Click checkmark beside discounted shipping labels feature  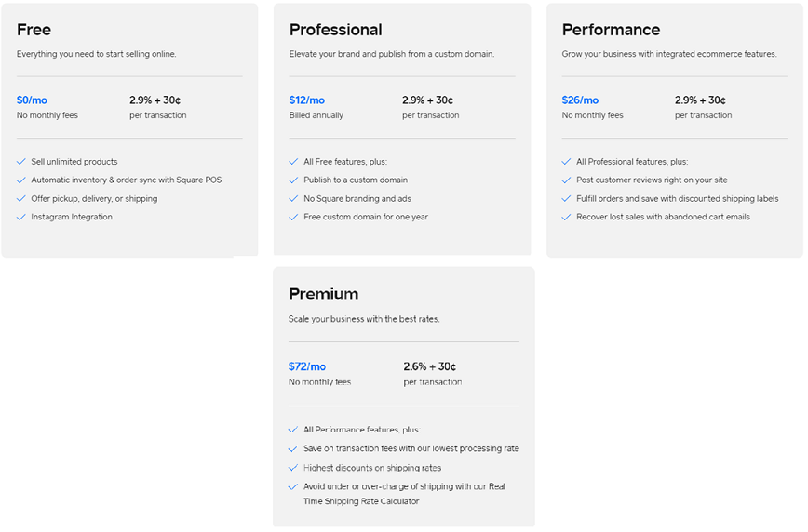pyautogui.click(x=567, y=199)
